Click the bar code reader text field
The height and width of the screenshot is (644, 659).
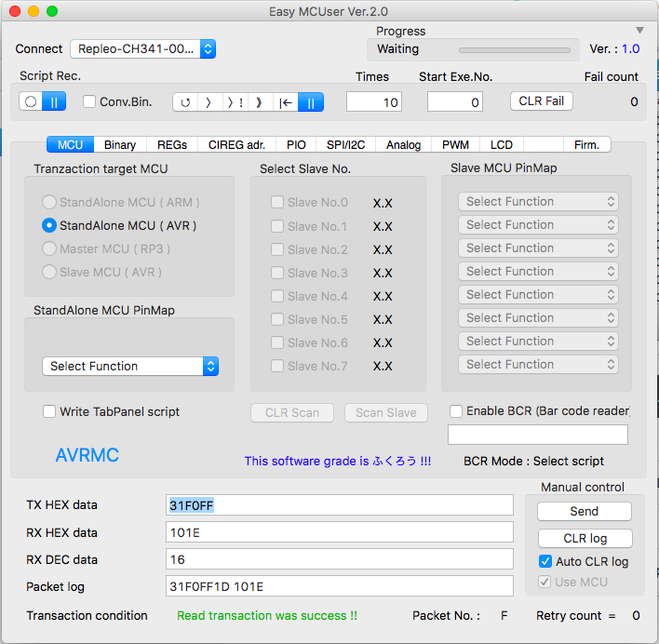pyautogui.click(x=538, y=435)
